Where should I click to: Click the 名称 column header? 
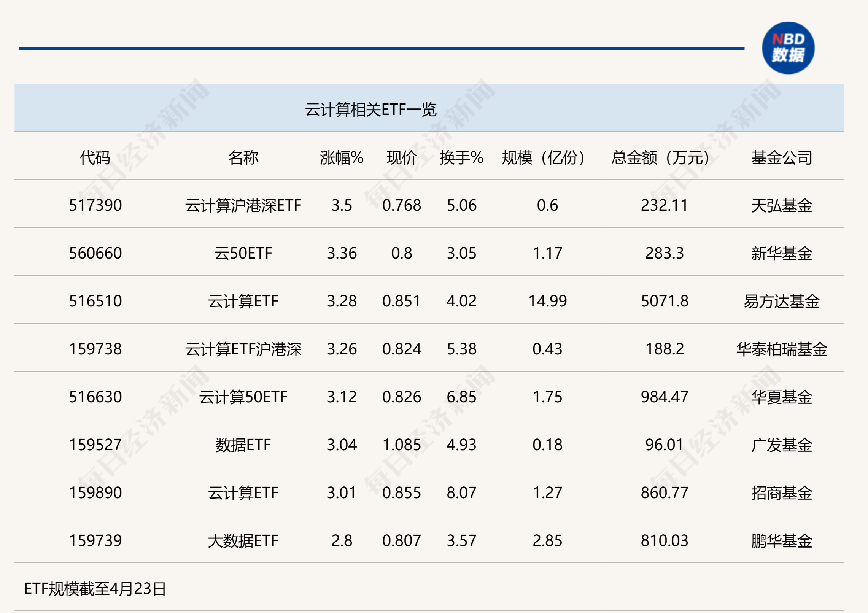(x=243, y=157)
